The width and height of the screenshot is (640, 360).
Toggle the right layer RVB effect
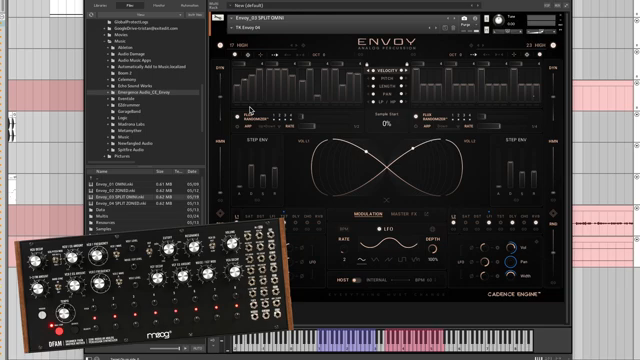point(536,222)
